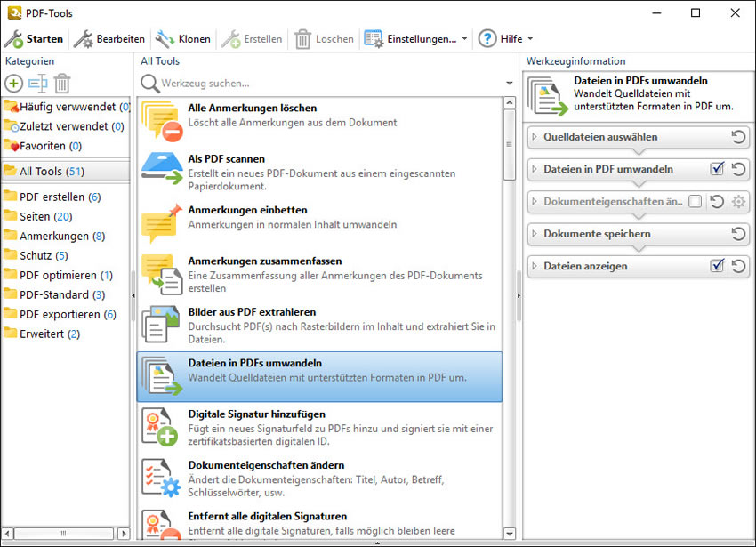Click the Bilder aus PDF extrahieren icon
Image resolution: width=756 pixels, height=547 pixels.
click(x=161, y=324)
